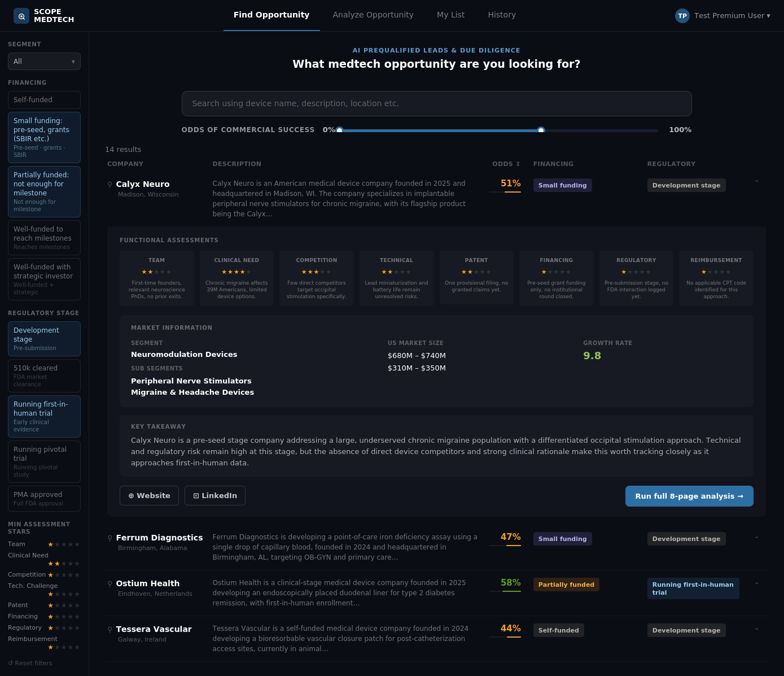This screenshot has width=784, height=676.
Task: Toggle the Running pivotal trial filter
Action: (44, 461)
